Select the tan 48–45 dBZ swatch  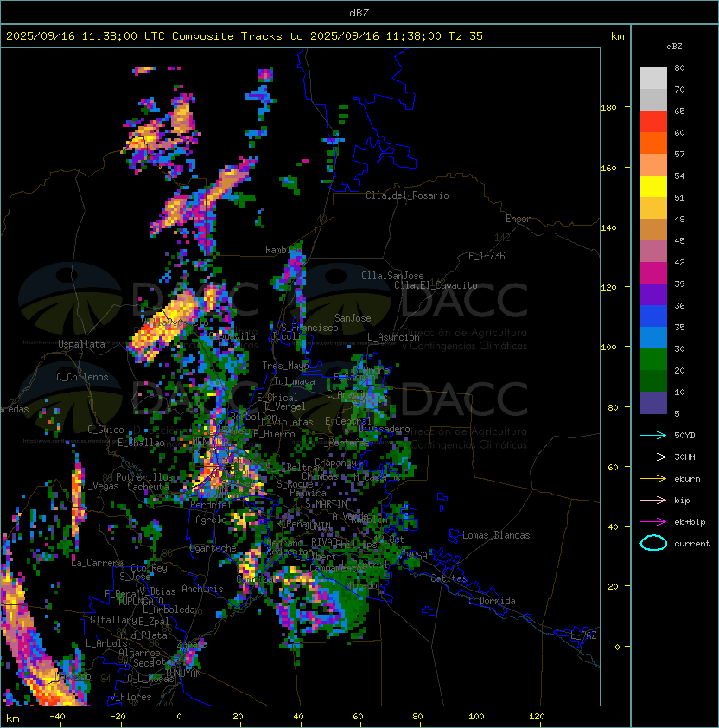(x=653, y=229)
